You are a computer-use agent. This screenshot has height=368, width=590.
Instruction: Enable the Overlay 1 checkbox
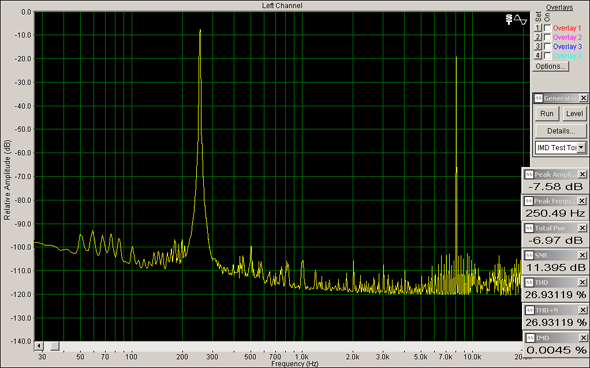pyautogui.click(x=548, y=28)
